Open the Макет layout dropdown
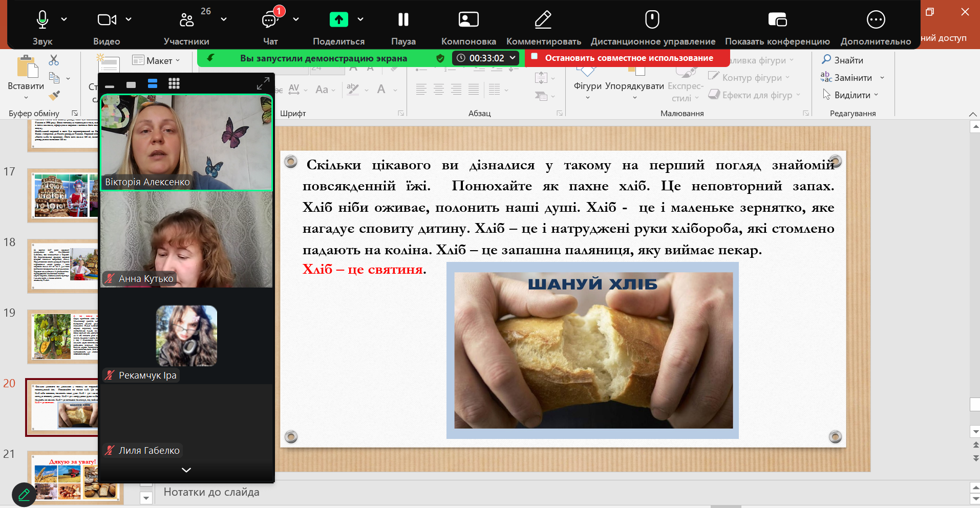 tap(157, 60)
